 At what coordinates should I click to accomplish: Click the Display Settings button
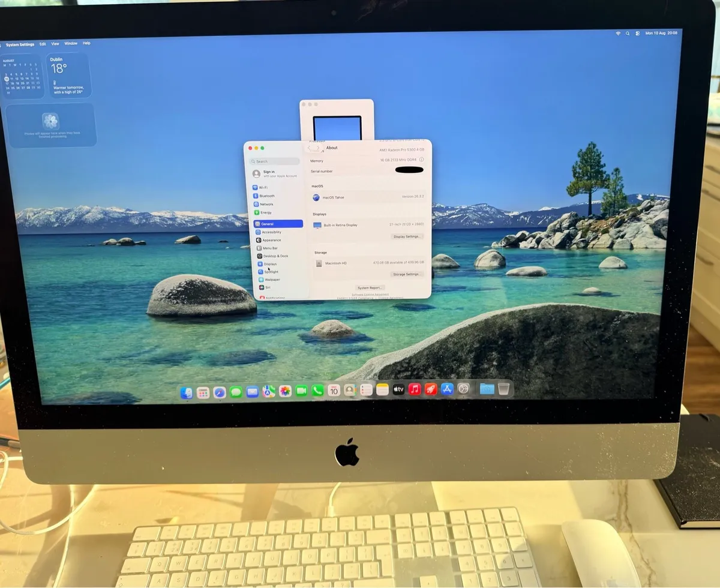(407, 236)
